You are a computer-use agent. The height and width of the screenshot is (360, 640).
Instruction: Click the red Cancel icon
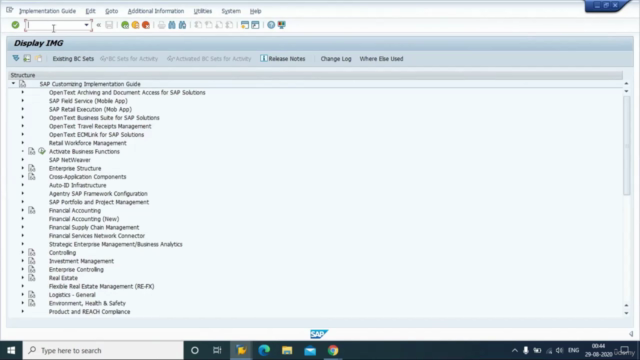coord(146,25)
